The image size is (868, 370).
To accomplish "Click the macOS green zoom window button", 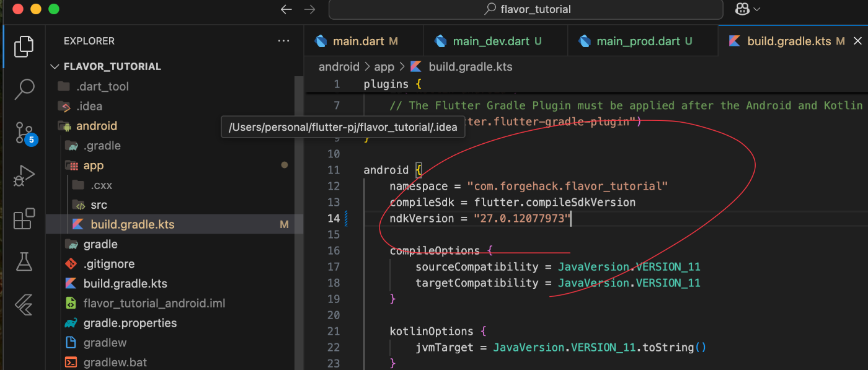I will coord(54,9).
